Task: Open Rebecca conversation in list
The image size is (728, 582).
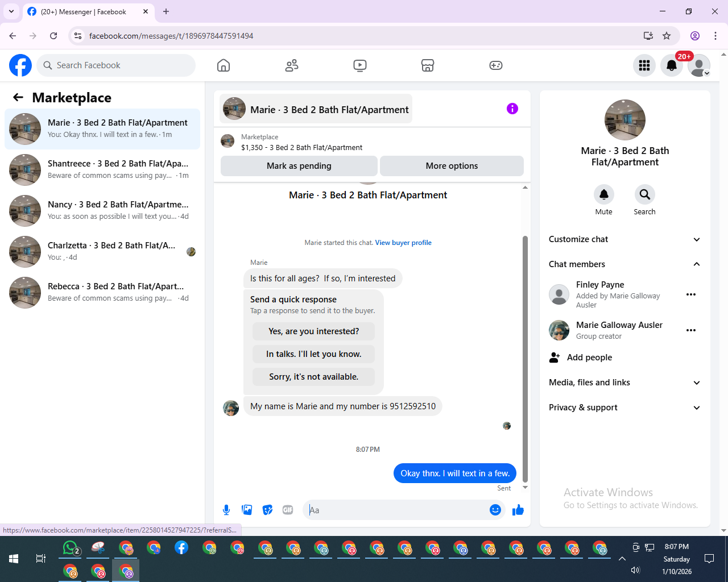Action: 102,293
